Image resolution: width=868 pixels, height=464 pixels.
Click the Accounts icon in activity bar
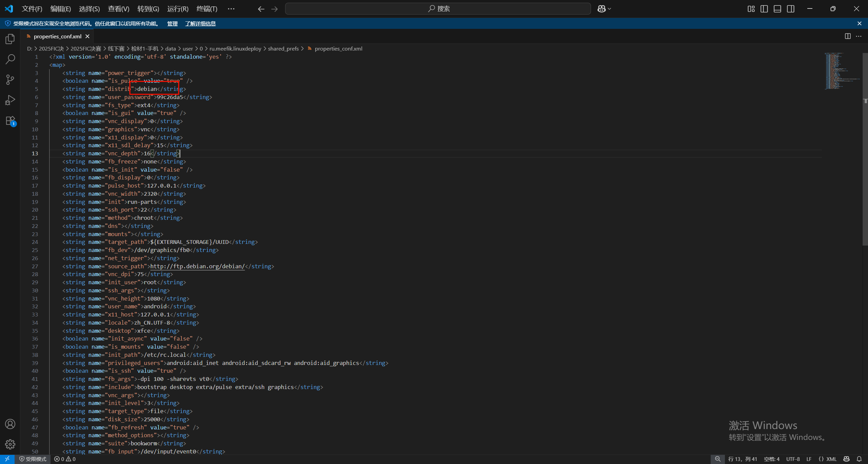click(10, 424)
